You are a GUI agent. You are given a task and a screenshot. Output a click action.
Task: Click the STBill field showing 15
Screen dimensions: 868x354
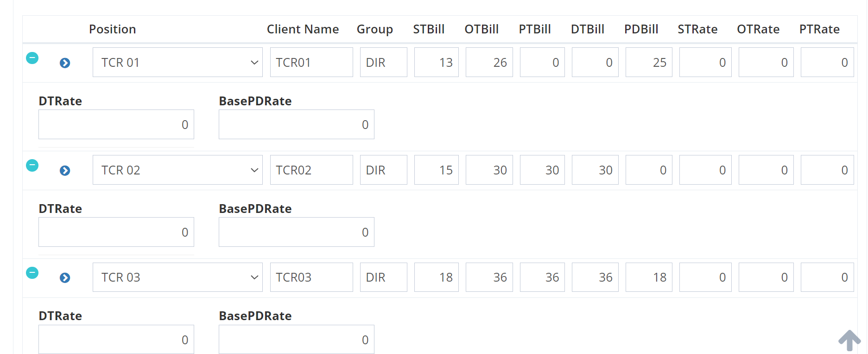tap(436, 170)
